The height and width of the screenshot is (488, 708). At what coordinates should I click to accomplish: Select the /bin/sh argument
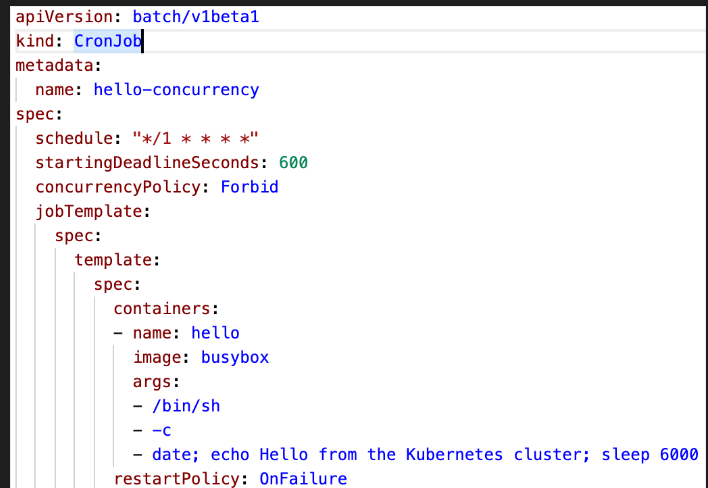click(186, 406)
